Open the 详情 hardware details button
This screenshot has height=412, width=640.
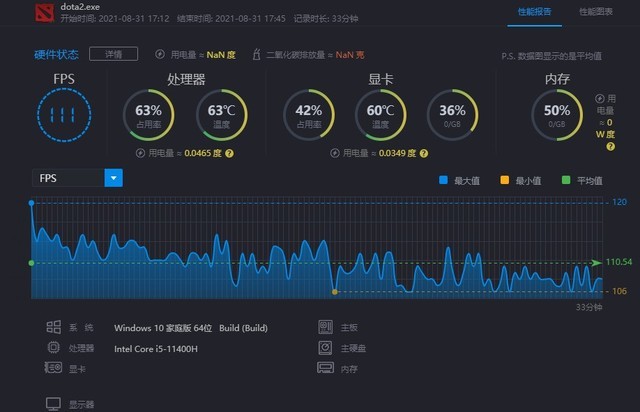click(113, 54)
